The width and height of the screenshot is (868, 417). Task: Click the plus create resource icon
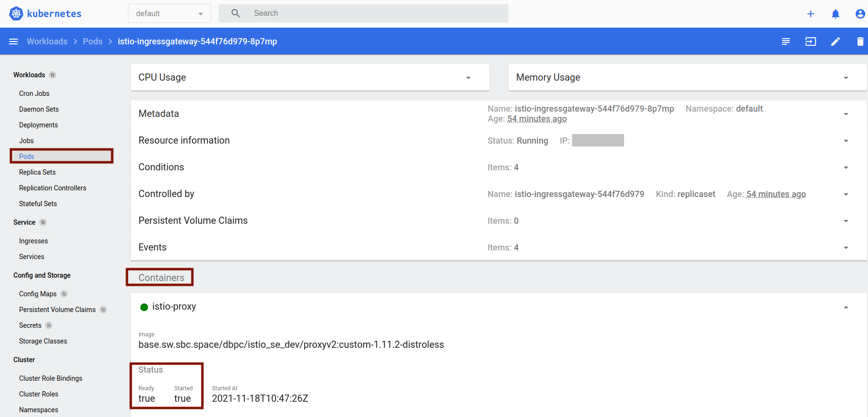pos(810,14)
